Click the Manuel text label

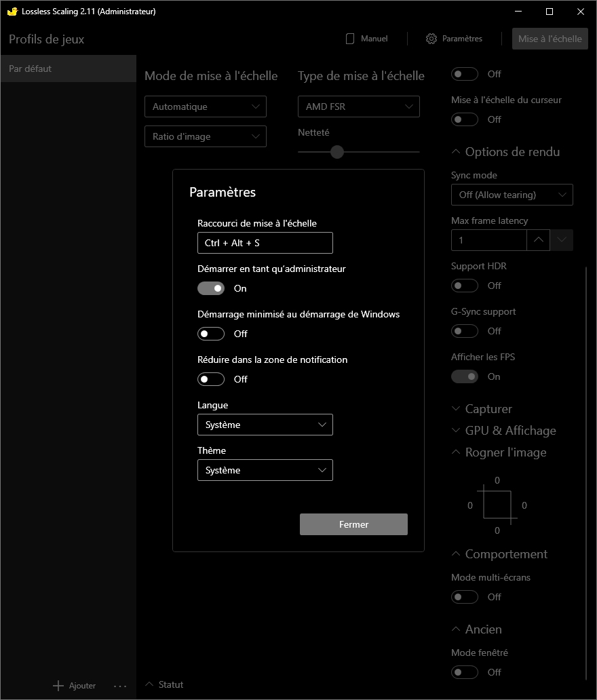pyautogui.click(x=374, y=39)
